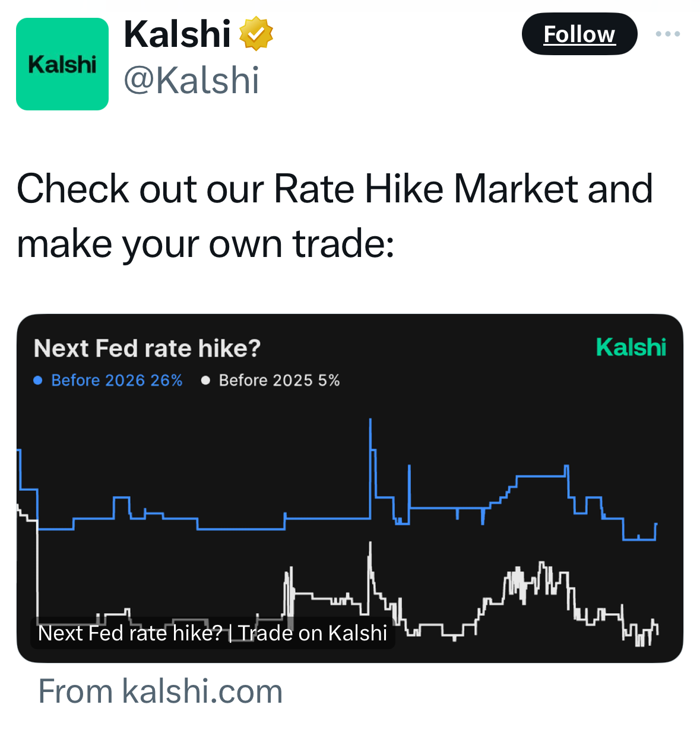Click the "Trade on Kalshi" caption overlay
The height and width of the screenshot is (730, 700).
[213, 633]
